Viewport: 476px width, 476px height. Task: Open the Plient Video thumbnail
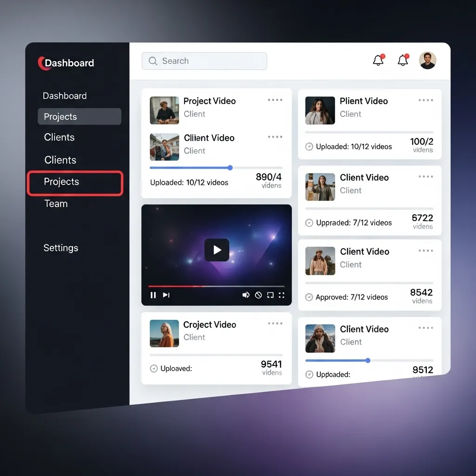[x=320, y=111]
